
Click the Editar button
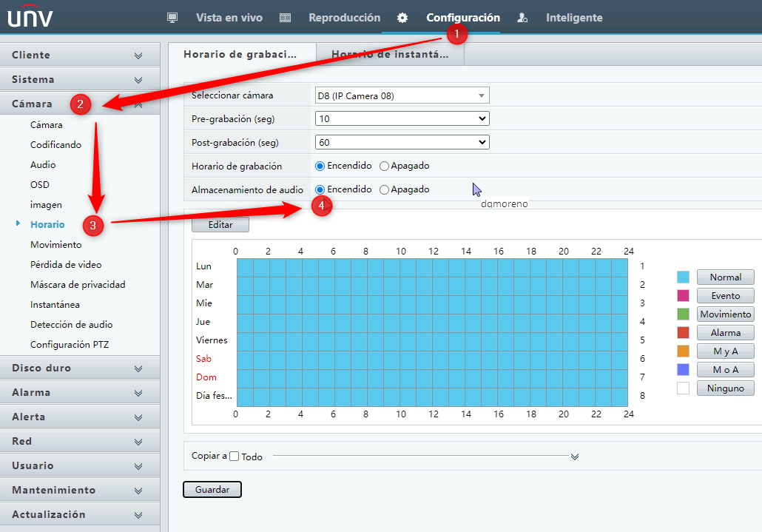pyautogui.click(x=220, y=225)
